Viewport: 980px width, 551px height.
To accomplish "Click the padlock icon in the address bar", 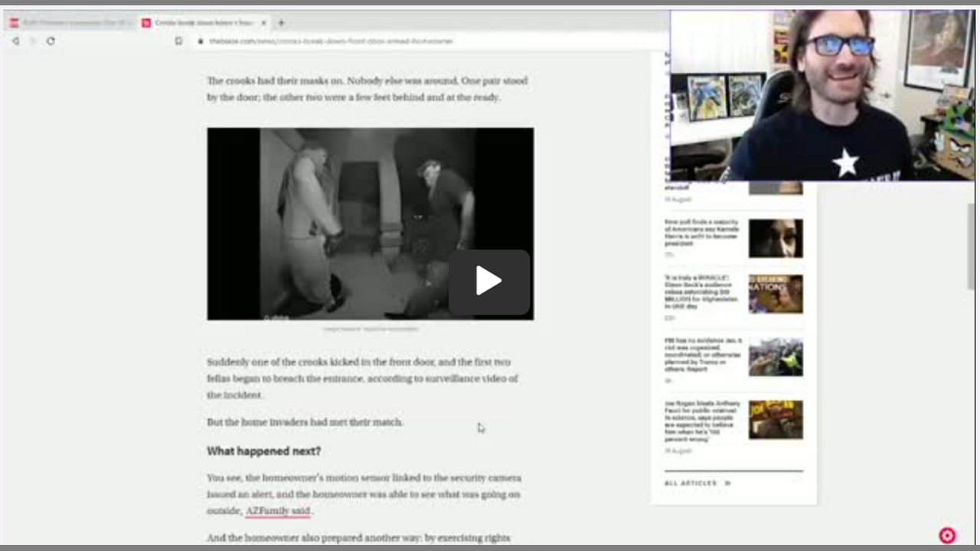I will click(x=201, y=41).
